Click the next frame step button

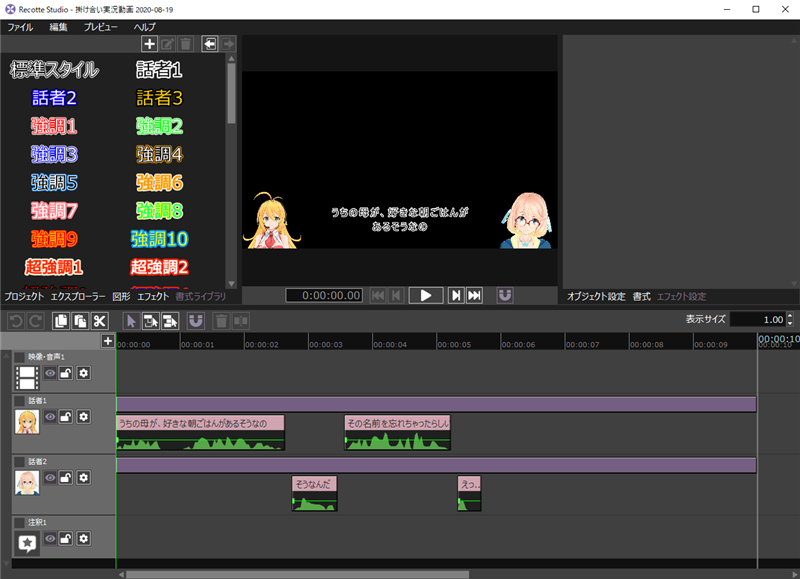click(x=456, y=295)
